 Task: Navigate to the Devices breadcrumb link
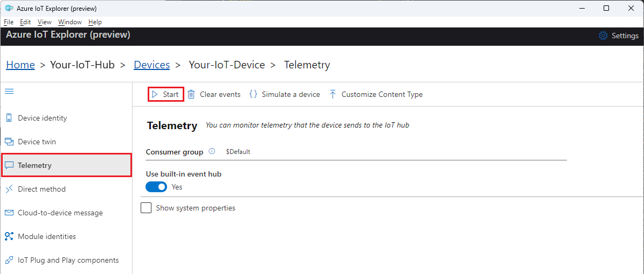[151, 65]
